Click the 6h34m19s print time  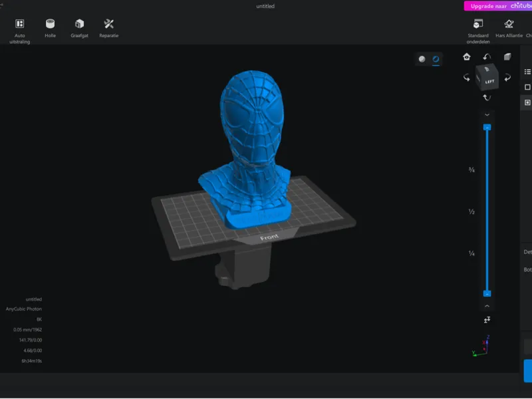[x=31, y=361]
